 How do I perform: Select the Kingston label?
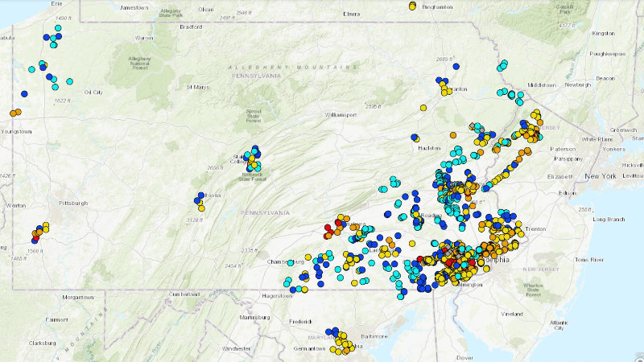coord(603,33)
